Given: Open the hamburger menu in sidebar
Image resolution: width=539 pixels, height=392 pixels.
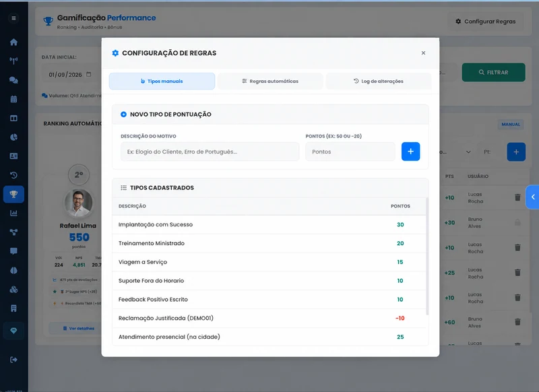Looking at the screenshot, I should (x=13, y=18).
